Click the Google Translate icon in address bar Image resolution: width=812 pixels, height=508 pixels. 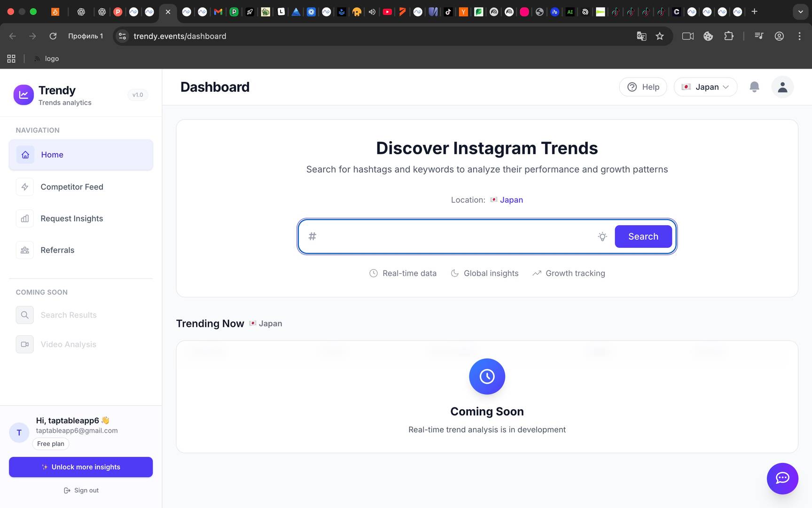point(641,36)
